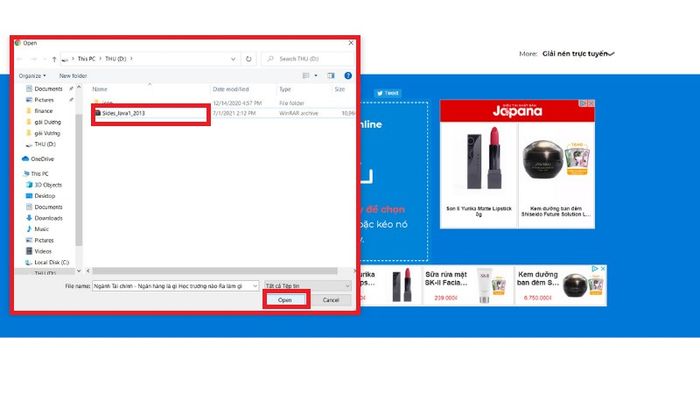Open the Giải nén trực tuyến dropdown
The height and width of the screenshot is (394, 700).
click(578, 54)
